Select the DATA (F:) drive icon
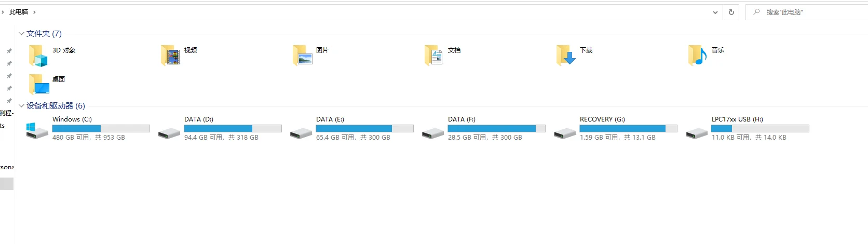The image size is (868, 244). 433,134
